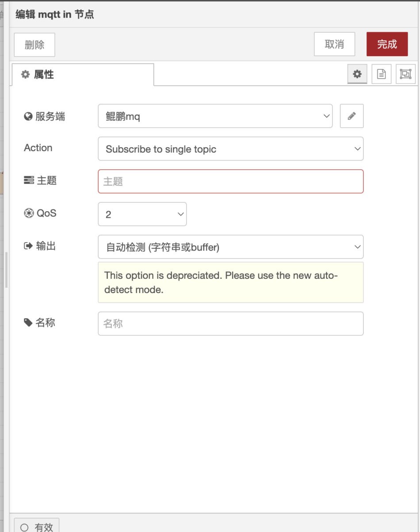
Task: Click the QoS field label
Action: (40, 213)
